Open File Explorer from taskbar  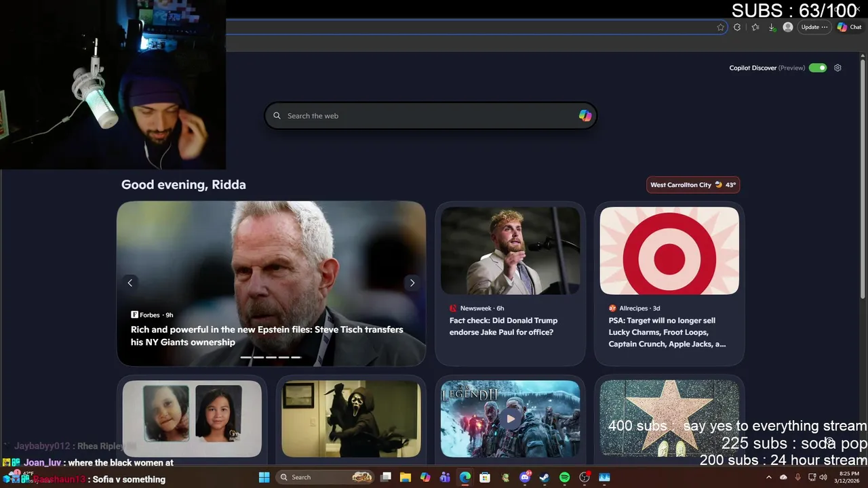click(406, 477)
